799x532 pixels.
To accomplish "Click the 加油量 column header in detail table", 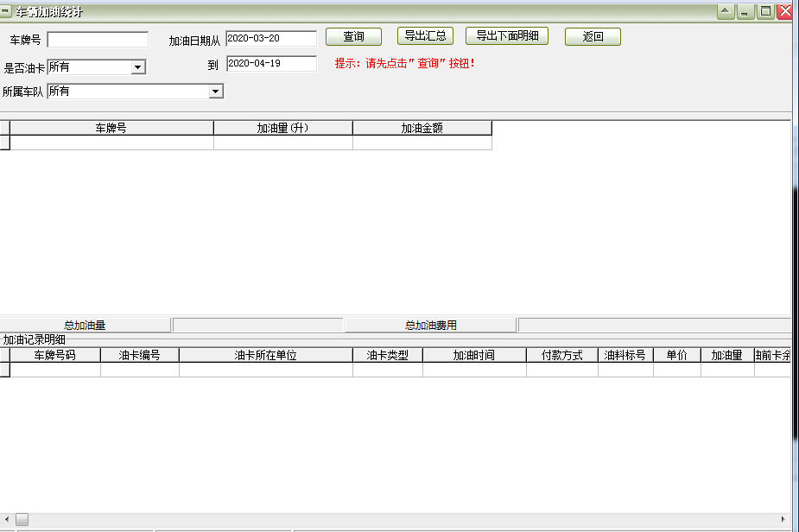I will pyautogui.click(x=727, y=355).
